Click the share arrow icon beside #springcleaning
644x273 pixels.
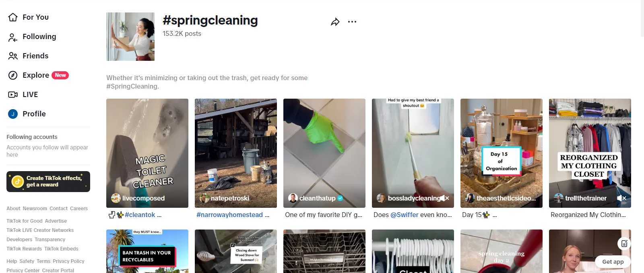(335, 22)
